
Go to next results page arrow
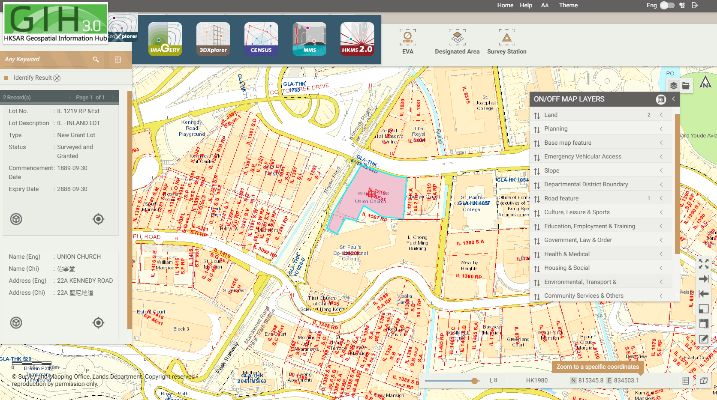click(x=112, y=97)
